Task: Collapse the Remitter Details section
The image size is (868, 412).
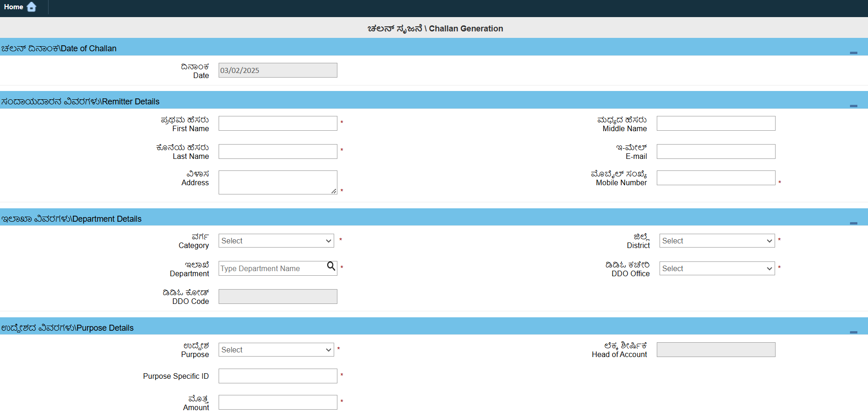Action: (853, 106)
